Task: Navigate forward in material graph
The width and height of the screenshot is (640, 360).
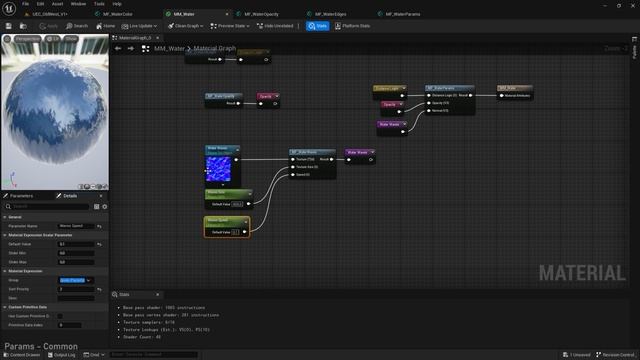Action: click(x=131, y=49)
